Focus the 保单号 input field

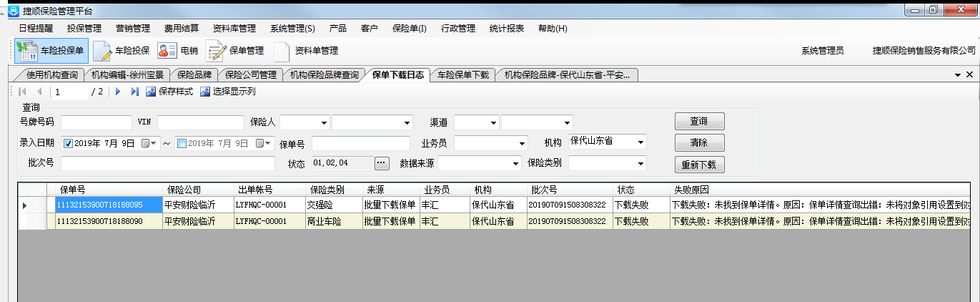tap(361, 143)
